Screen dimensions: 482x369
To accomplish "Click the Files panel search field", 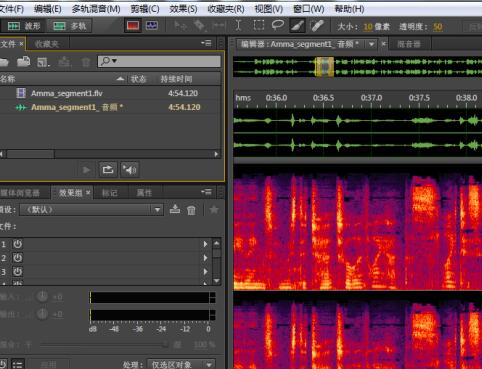I will tap(159, 61).
